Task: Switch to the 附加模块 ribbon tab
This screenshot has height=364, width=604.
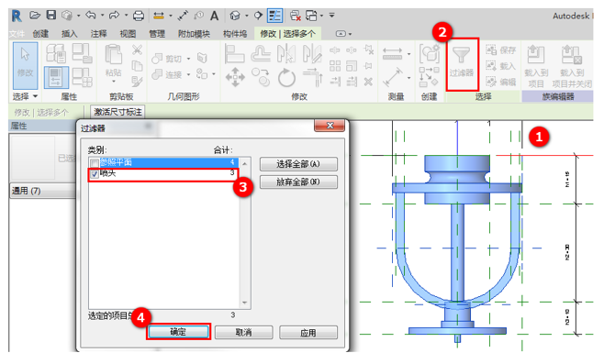Action: coord(195,34)
